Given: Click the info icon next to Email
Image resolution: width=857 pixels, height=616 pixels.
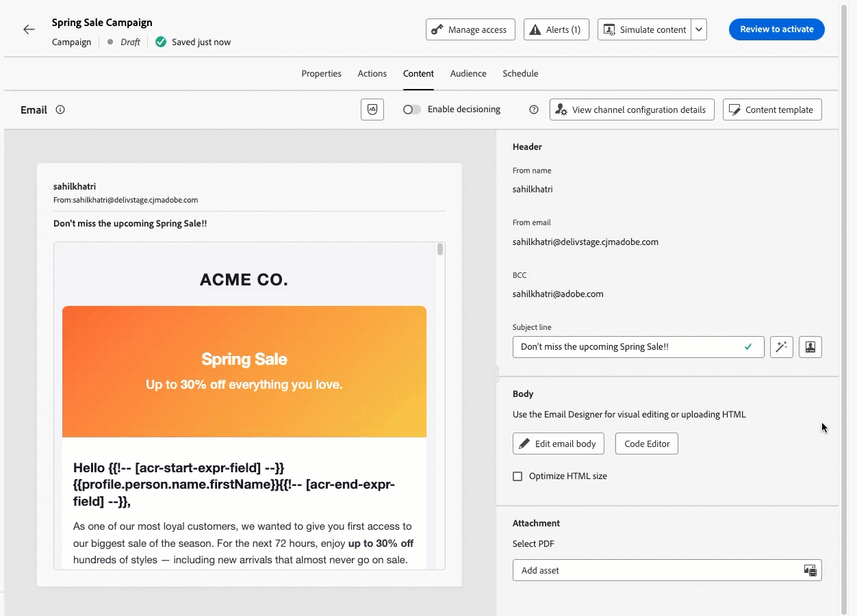Looking at the screenshot, I should (60, 110).
